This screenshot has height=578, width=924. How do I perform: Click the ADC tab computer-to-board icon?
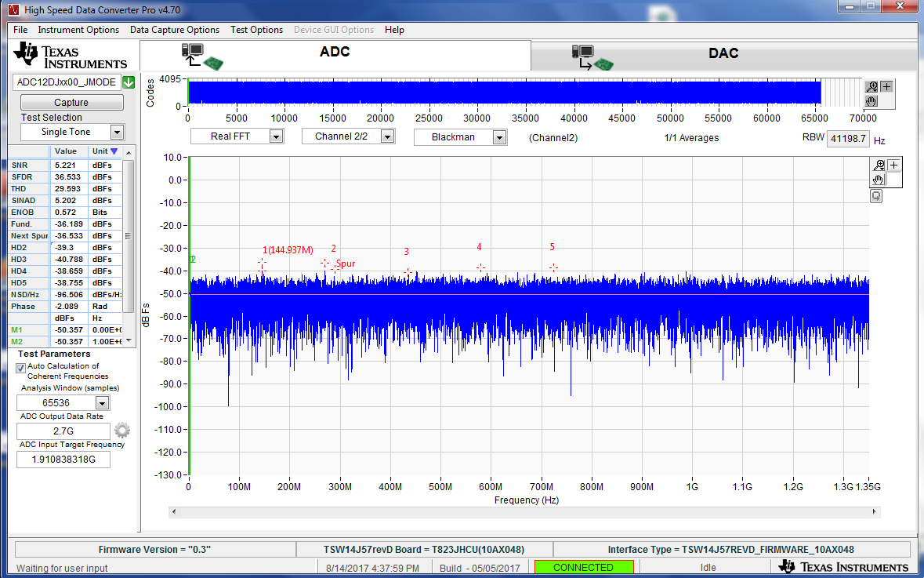pyautogui.click(x=202, y=56)
